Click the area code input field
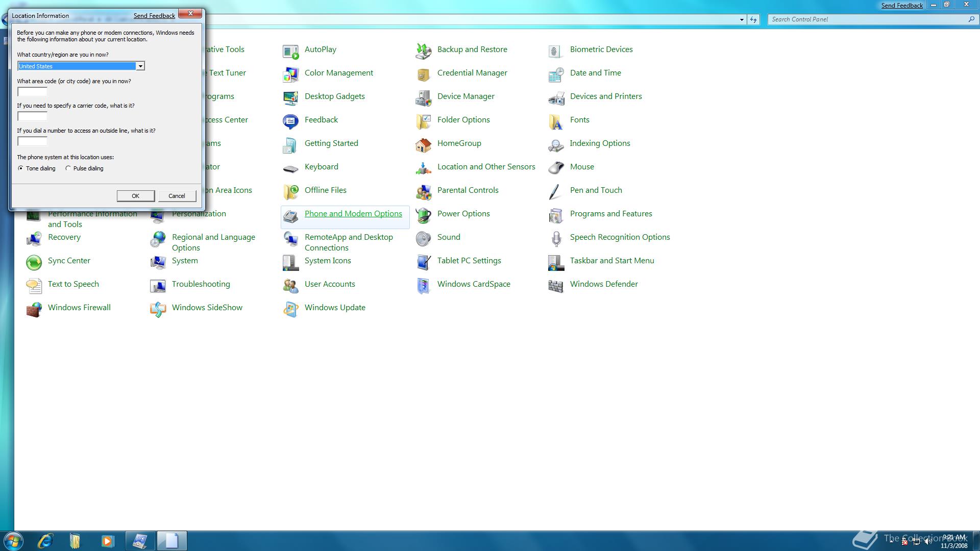Image resolution: width=980 pixels, height=551 pixels. (x=32, y=92)
